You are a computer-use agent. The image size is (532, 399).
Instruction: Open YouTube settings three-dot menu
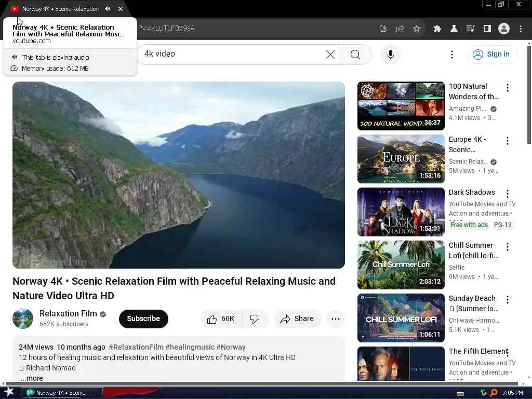pyautogui.click(x=451, y=54)
